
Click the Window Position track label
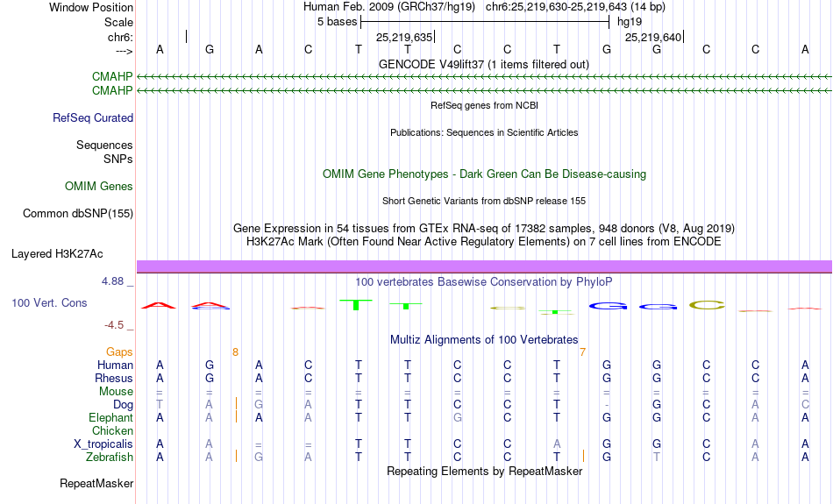click(x=91, y=7)
